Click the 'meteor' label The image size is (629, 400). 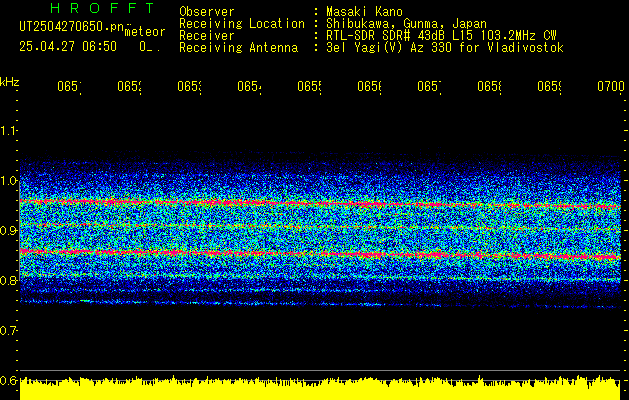coord(145,32)
